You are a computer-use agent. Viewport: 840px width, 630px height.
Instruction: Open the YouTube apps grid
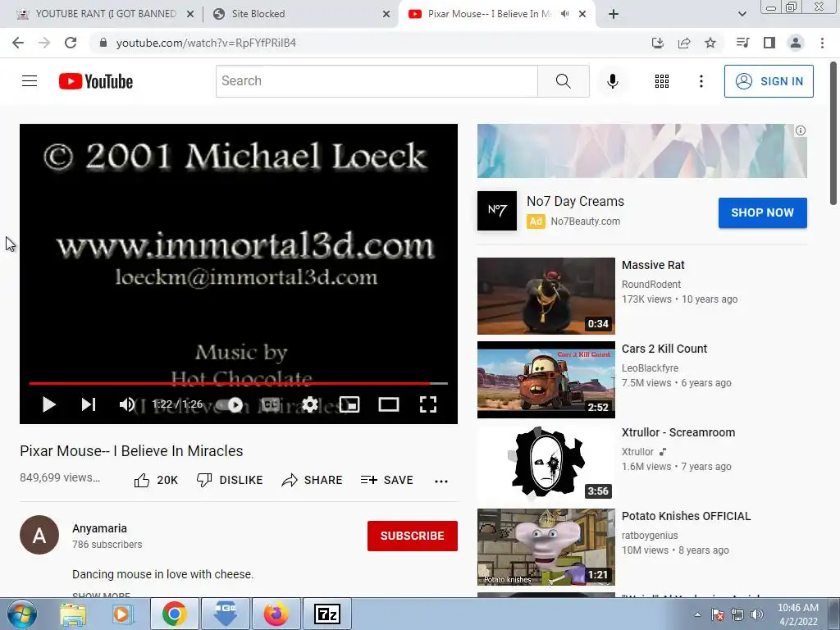pyautogui.click(x=662, y=81)
